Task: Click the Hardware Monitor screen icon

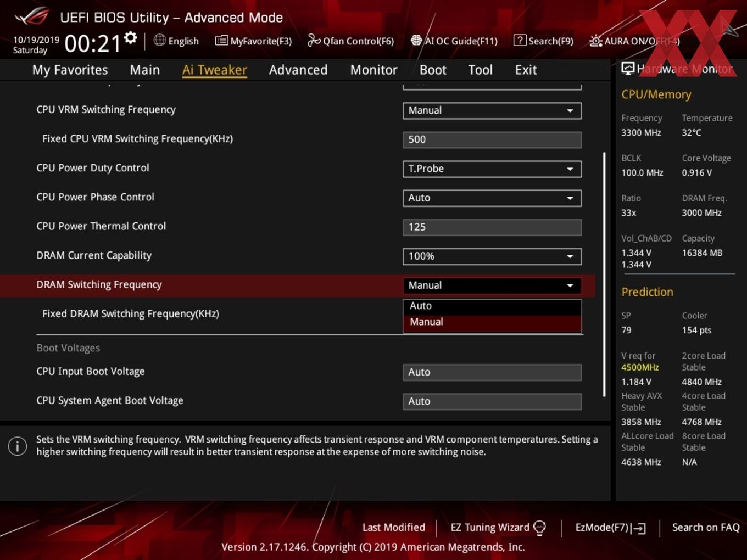Action: [628, 69]
